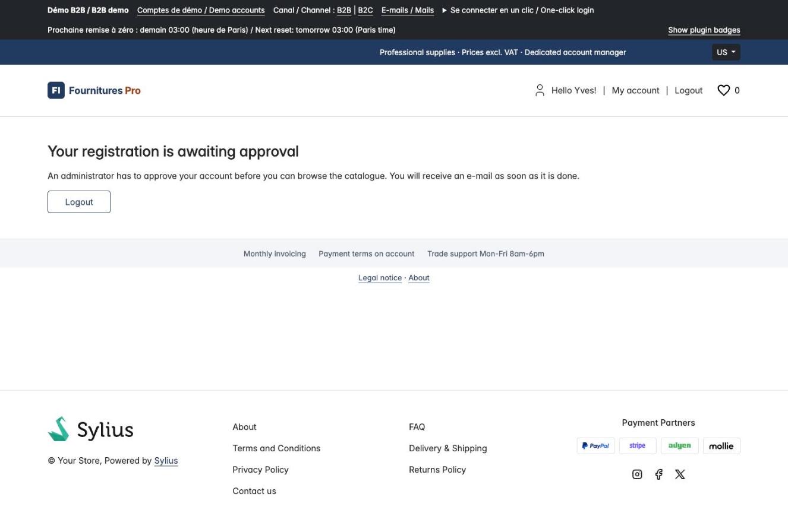Open the Legal notice link
This screenshot has height=532, width=788.
coord(380,278)
